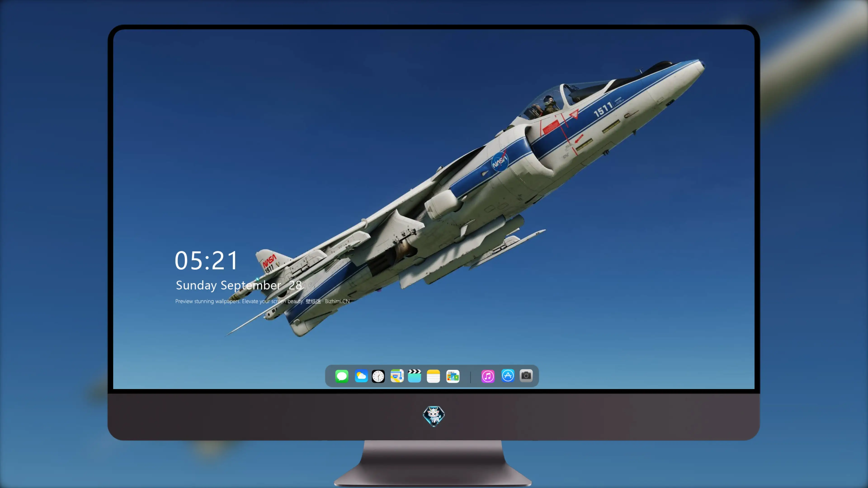Viewport: 868px width, 488px height.
Task: Click the date text Sunday September 28
Action: (239, 285)
